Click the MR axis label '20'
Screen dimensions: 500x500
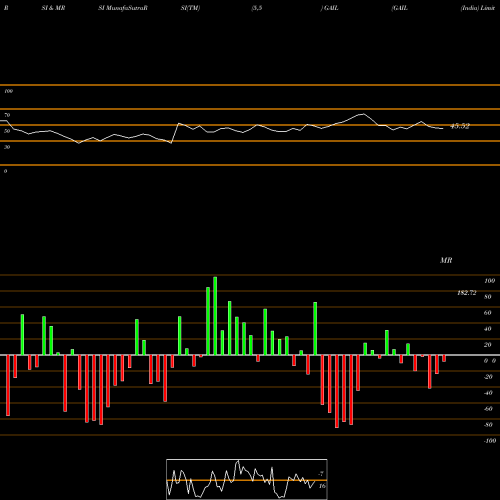[x=488, y=345]
